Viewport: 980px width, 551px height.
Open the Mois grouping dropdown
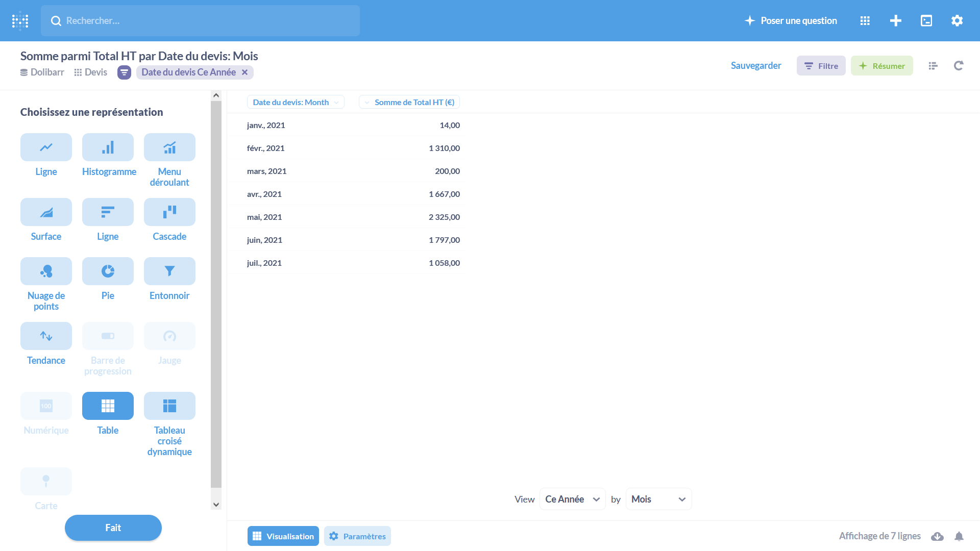point(658,499)
